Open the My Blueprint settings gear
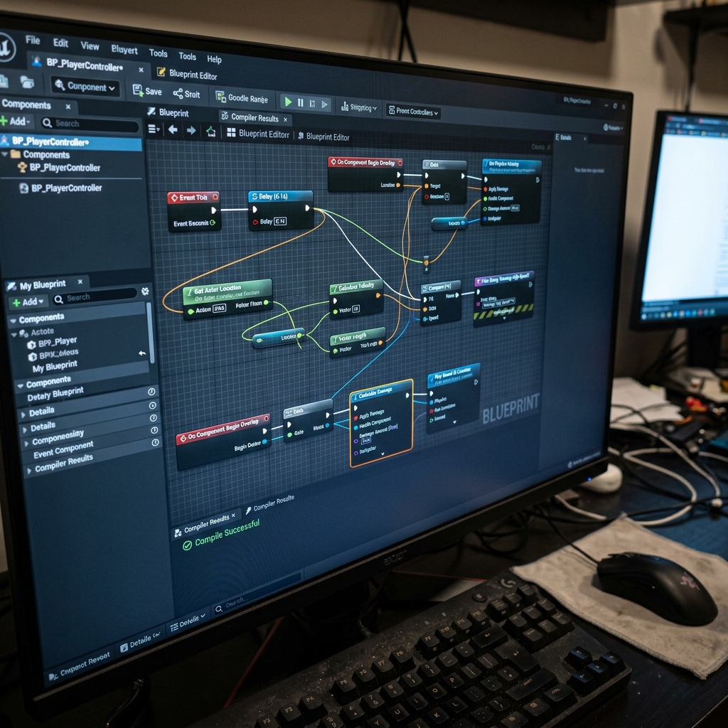728x728 pixels. 145,291
